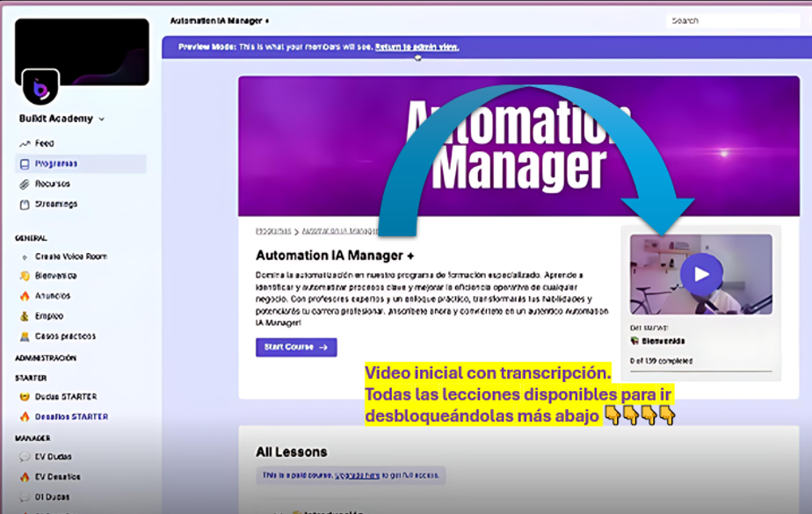The width and height of the screenshot is (812, 514).
Task: Click the Casos practicos icon
Action: coord(24,337)
